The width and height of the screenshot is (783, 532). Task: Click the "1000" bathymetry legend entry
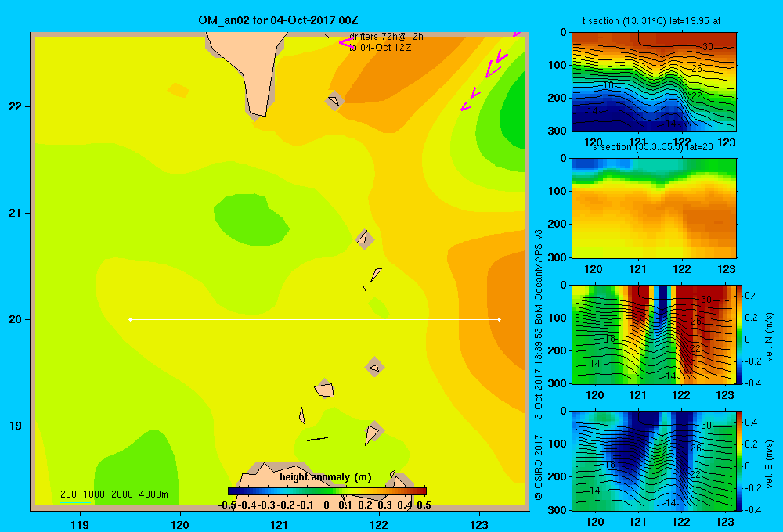(94, 494)
